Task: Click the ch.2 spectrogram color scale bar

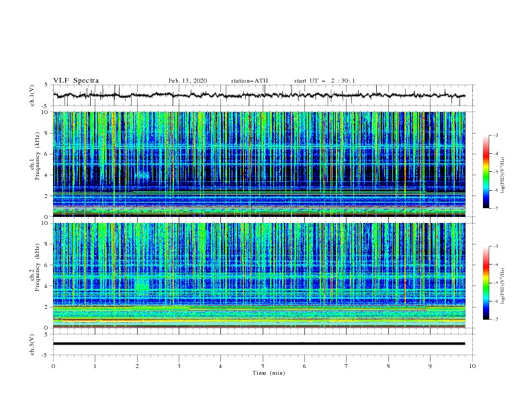Action: tap(486, 283)
